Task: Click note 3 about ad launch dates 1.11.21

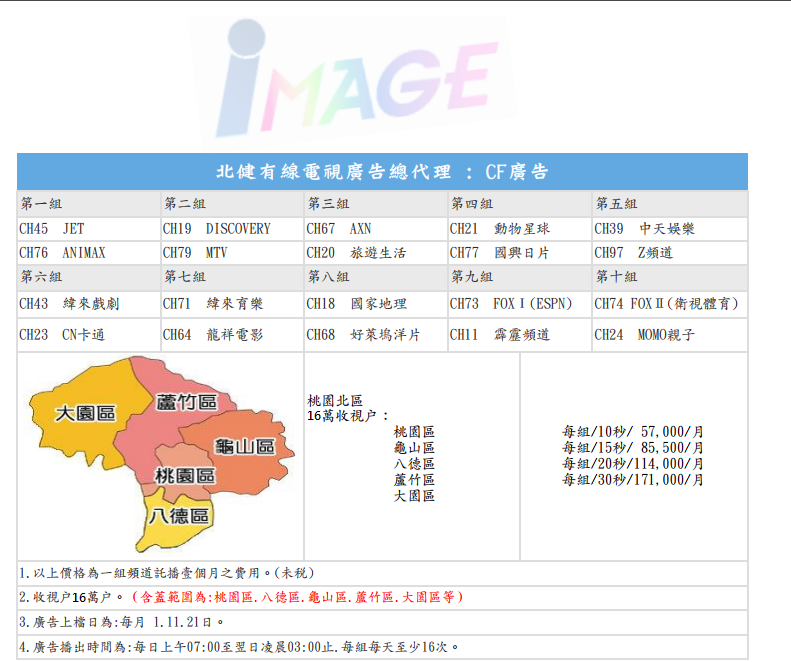Action: [382, 622]
